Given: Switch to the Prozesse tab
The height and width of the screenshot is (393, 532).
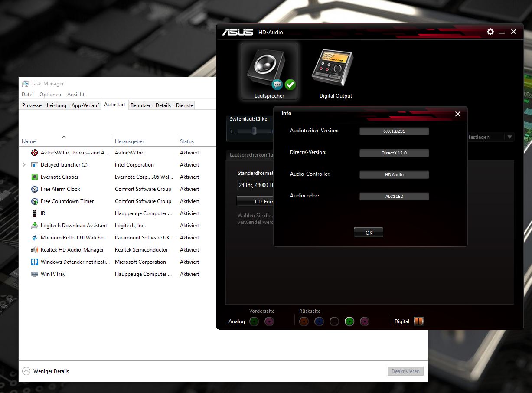Looking at the screenshot, I should click(32, 105).
